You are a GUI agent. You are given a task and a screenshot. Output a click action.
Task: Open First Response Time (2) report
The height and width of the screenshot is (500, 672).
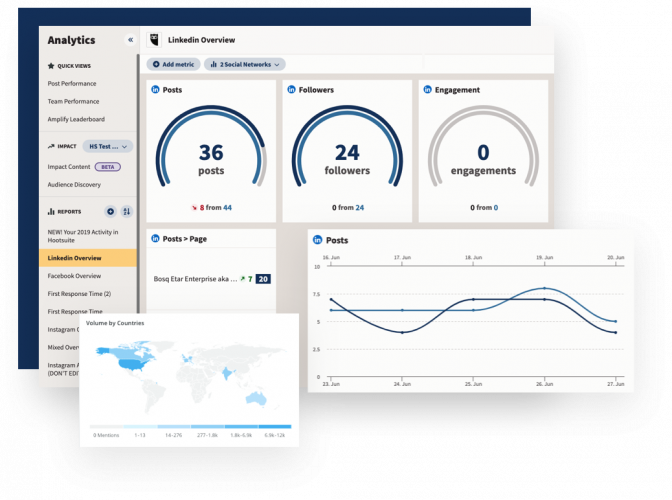pos(79,294)
